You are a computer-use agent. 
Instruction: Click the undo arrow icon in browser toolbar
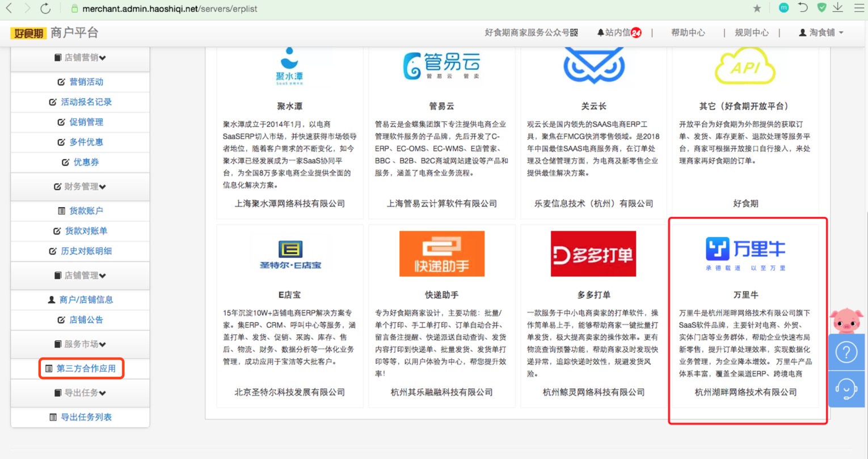pyautogui.click(x=803, y=7)
